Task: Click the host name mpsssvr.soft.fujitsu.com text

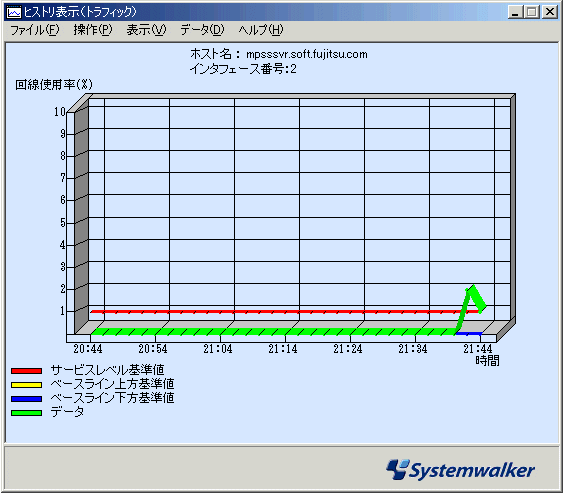Action: click(307, 54)
